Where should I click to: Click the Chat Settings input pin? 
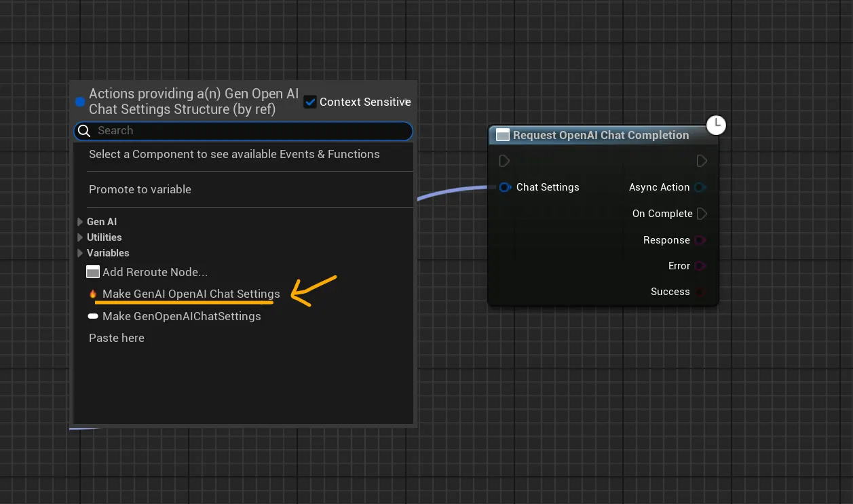coord(505,187)
